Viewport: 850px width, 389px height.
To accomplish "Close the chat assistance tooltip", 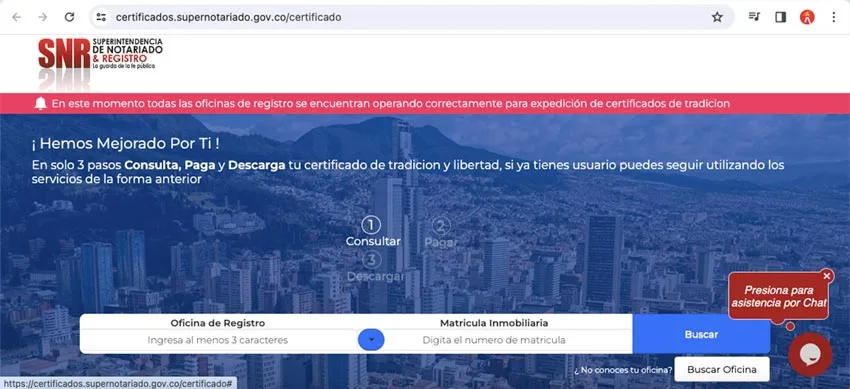I will click(x=827, y=276).
